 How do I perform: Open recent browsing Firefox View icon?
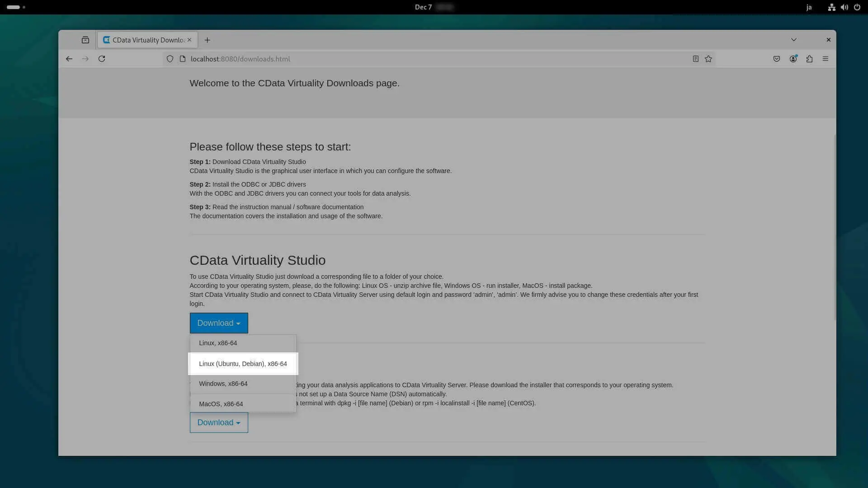[x=85, y=40]
